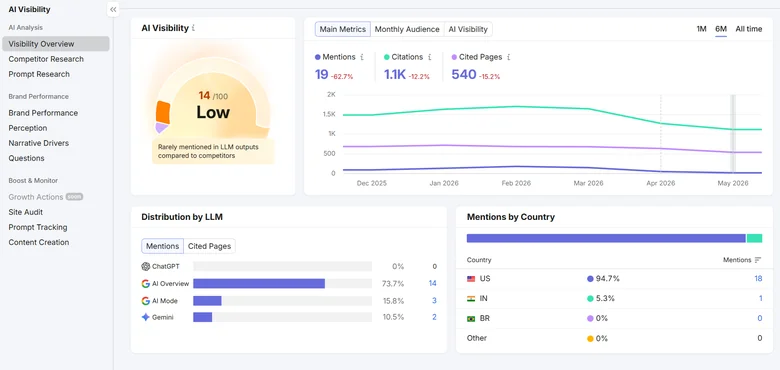
Task: Click the purple US segment of country bar
Action: point(606,238)
